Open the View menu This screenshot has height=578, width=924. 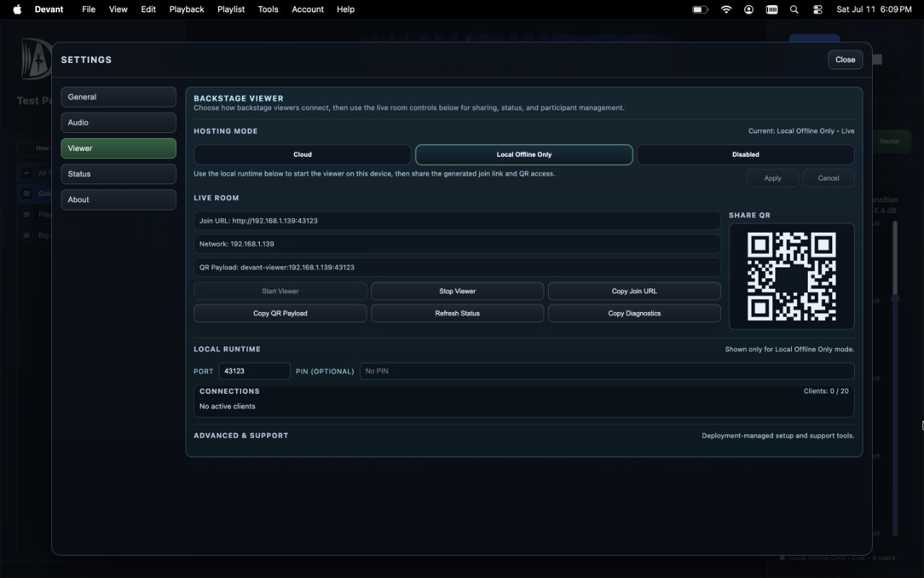pos(118,9)
